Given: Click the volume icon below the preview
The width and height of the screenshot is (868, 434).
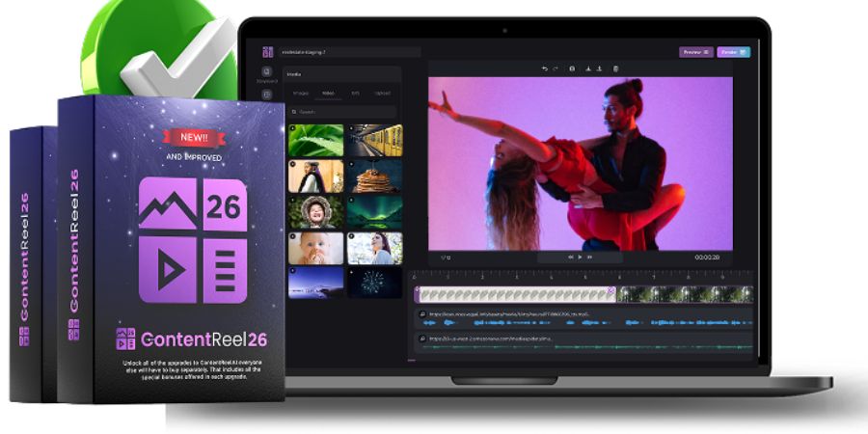Looking at the screenshot, I should (x=444, y=258).
